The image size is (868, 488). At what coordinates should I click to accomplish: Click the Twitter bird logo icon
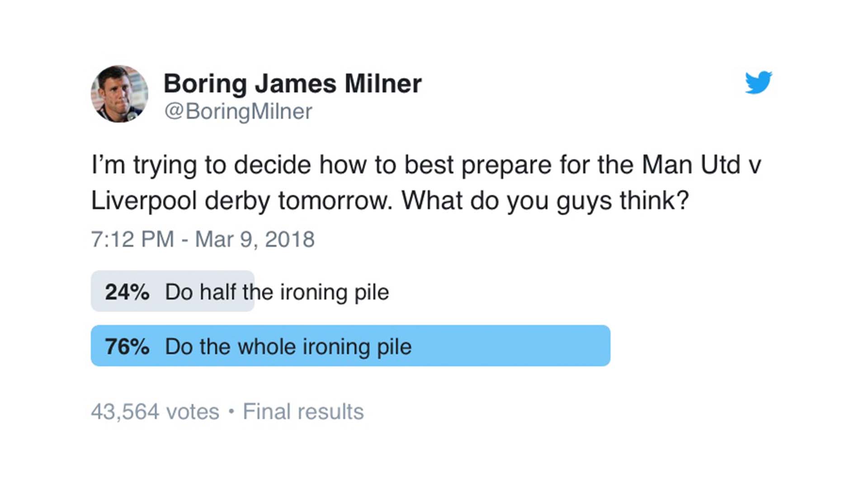point(759,82)
